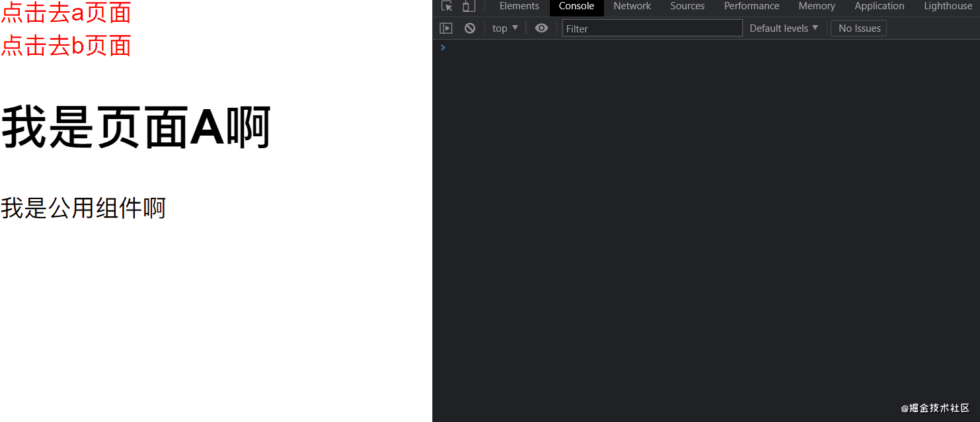The height and width of the screenshot is (422, 980).
Task: Toggle the device toolbar icon
Action: 469,6
